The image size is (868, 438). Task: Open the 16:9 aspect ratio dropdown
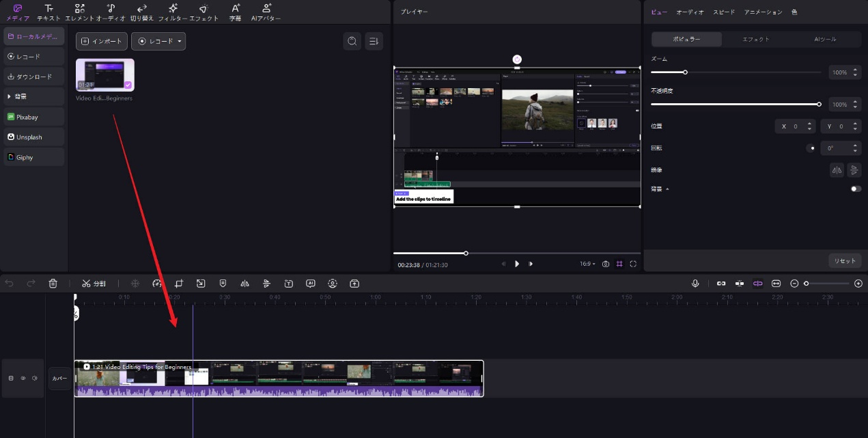[x=587, y=264]
